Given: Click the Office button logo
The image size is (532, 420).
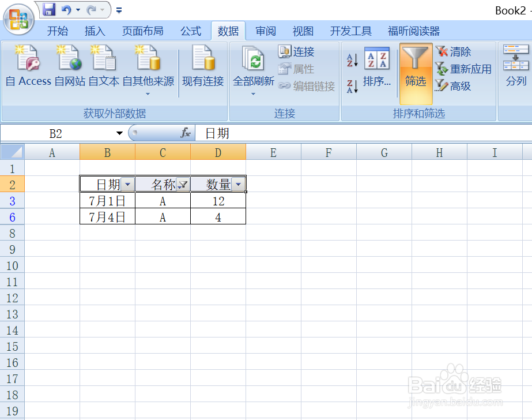Looking at the screenshot, I should click(18, 19).
